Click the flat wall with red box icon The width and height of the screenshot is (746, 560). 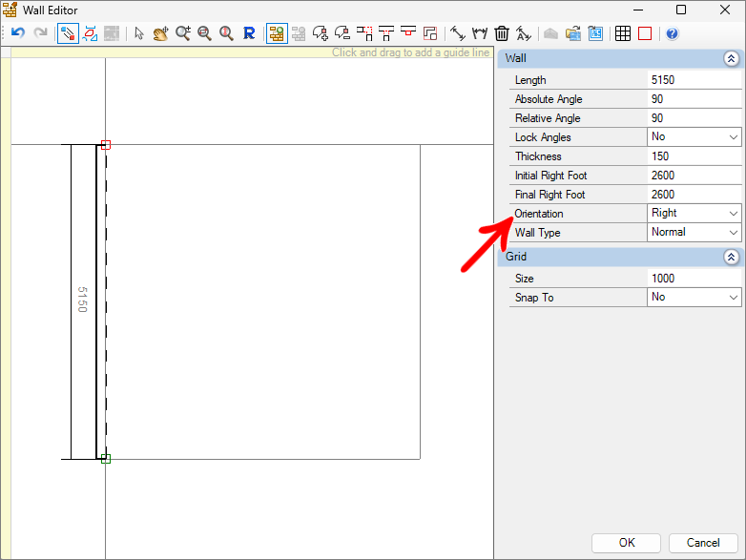(408, 31)
